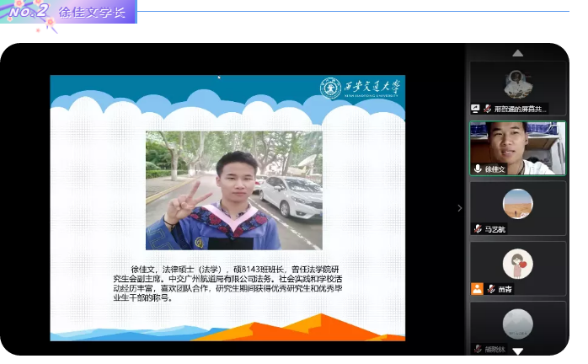
Task: Click the microphone icon next to 徐佳文
Action: pos(478,169)
